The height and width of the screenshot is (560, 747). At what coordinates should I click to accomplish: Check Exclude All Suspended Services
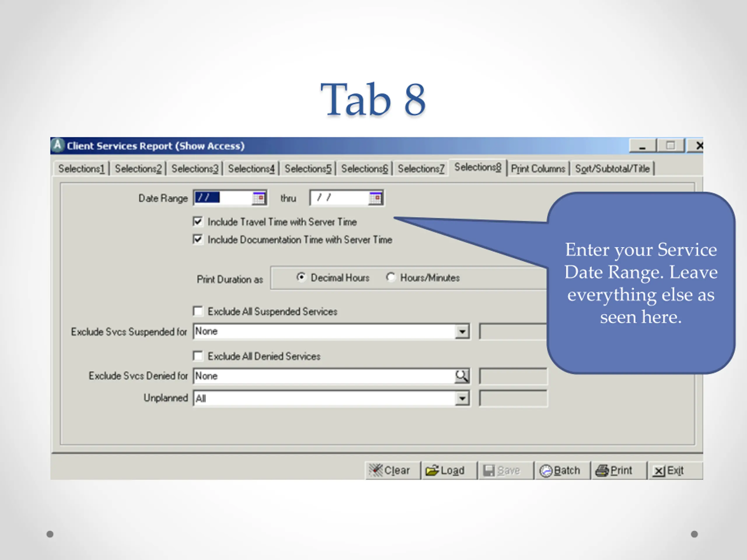click(x=198, y=311)
